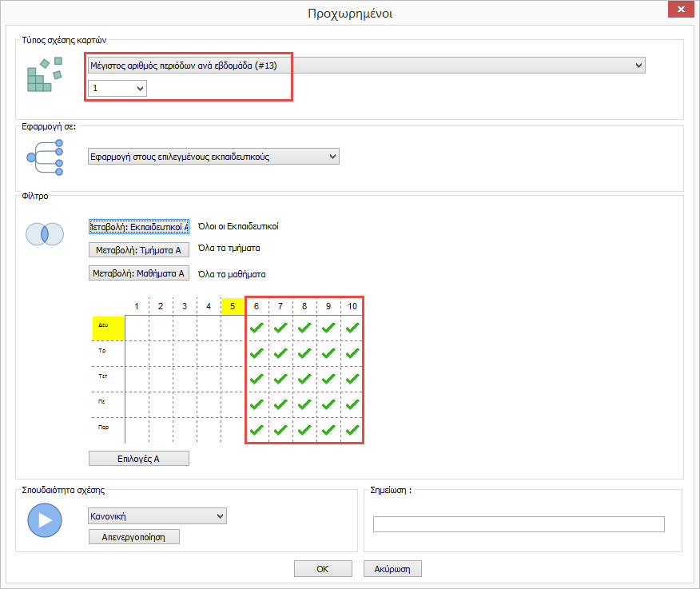This screenshot has height=589, width=700.
Task: Click the blue play circle icon
Action: pyautogui.click(x=45, y=520)
